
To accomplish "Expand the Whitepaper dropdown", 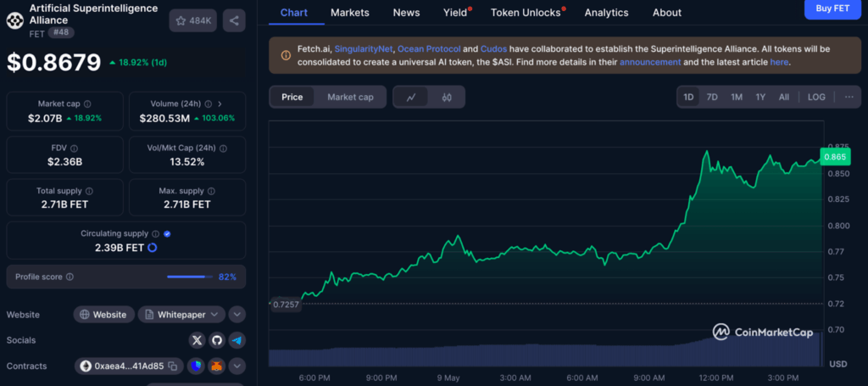I will pos(181,315).
